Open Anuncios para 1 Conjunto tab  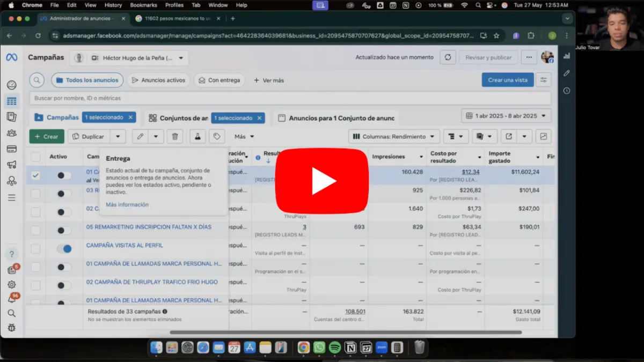pyautogui.click(x=336, y=118)
